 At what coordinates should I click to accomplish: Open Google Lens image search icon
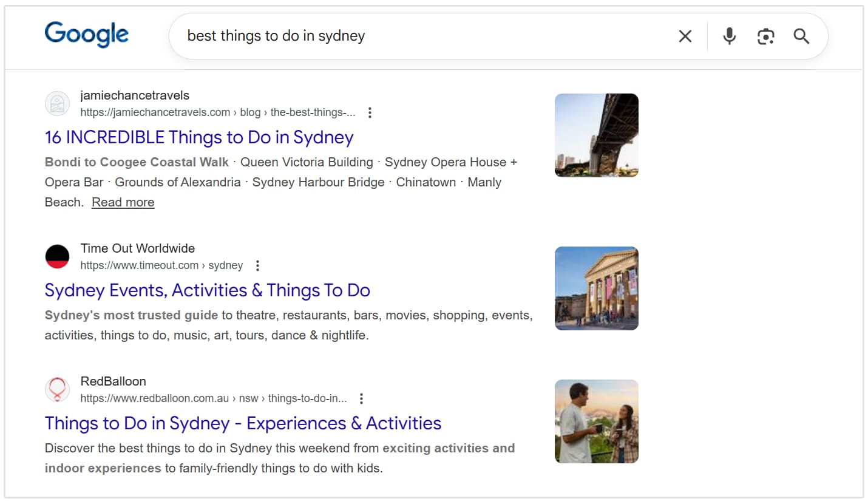[765, 36]
